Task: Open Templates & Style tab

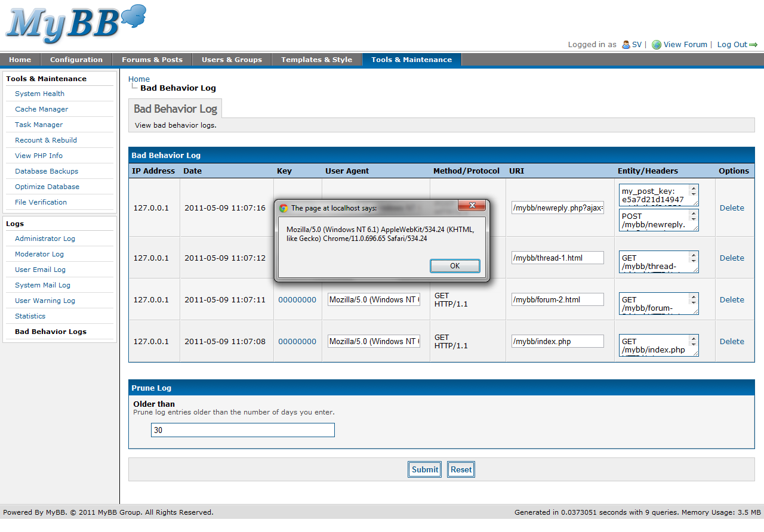Action: 316,60
